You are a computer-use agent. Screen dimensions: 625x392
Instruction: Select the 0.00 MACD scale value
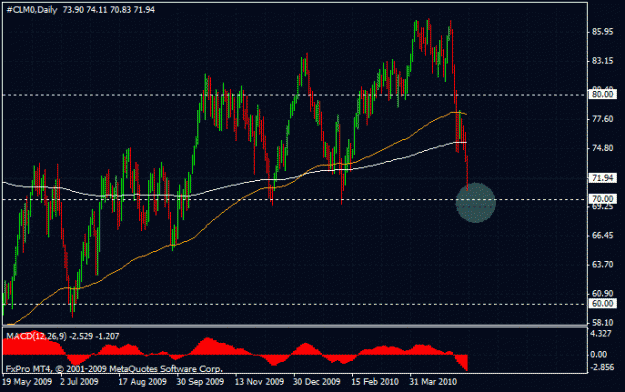pos(599,355)
